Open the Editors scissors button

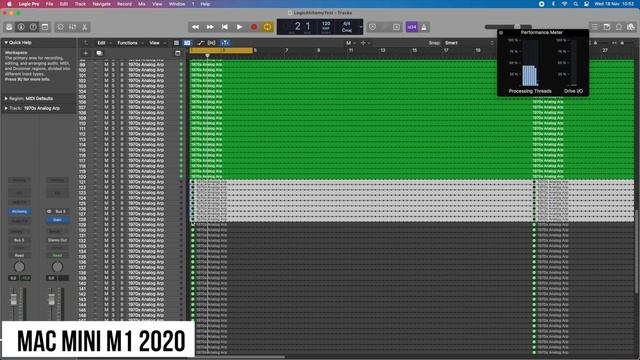(84, 27)
